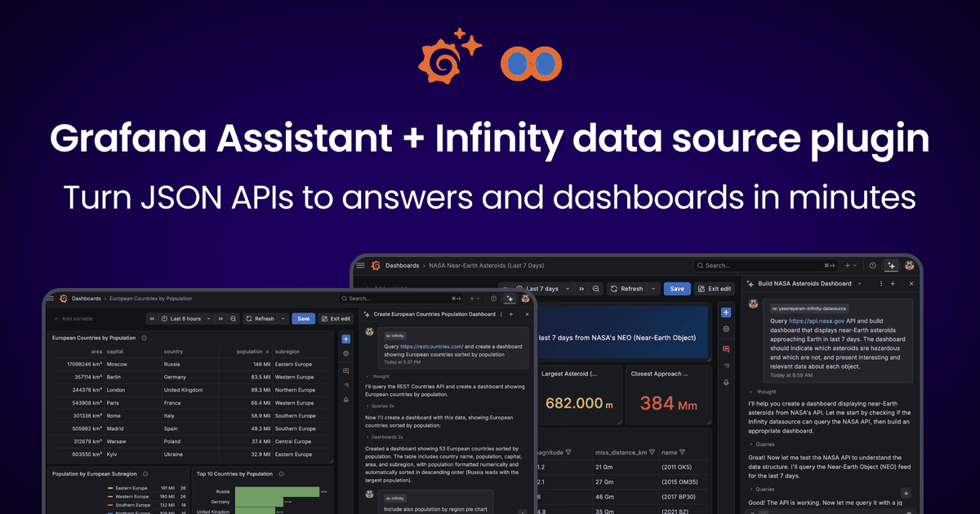Click bell alert icon in European Countries sidebar
This screenshot has height=514, width=980.
[345, 400]
